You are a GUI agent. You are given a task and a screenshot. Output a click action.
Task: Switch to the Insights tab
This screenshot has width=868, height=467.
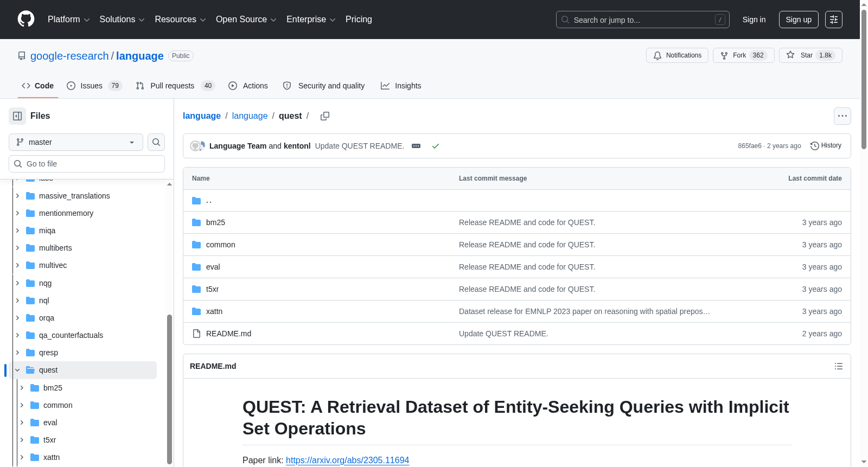pyautogui.click(x=401, y=86)
